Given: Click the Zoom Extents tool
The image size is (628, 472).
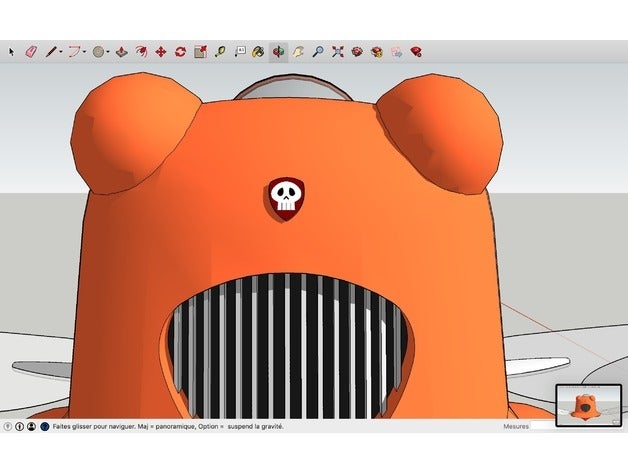Looking at the screenshot, I should pyautogui.click(x=337, y=51).
